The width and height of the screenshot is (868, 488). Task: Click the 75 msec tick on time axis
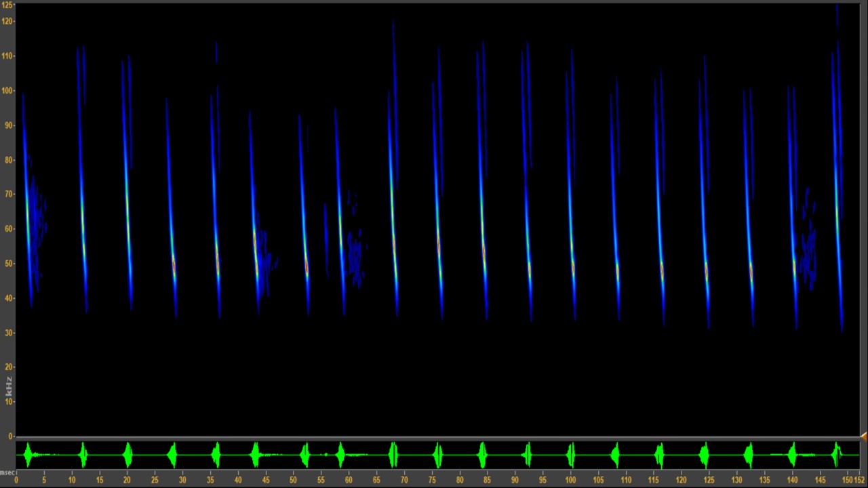pyautogui.click(x=431, y=480)
